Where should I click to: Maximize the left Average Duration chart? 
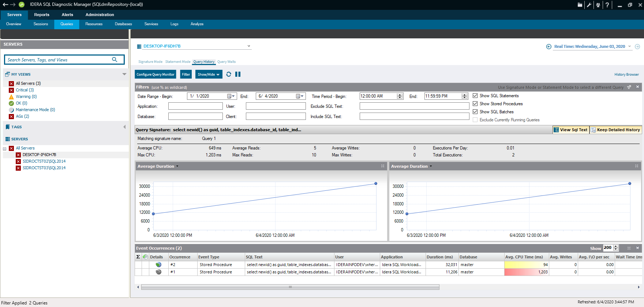point(383,166)
